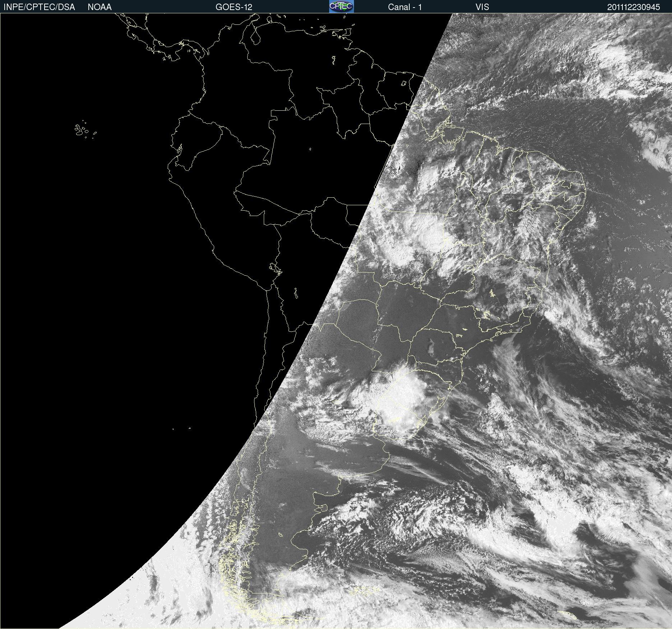Viewport: 672px width, 629px height.
Task: Select the VIS channel label
Action: [482, 7]
